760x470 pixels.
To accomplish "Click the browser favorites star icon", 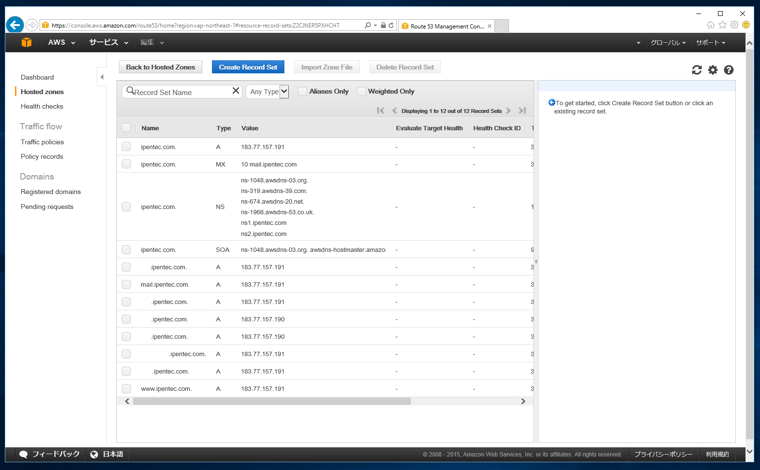I will (722, 25).
